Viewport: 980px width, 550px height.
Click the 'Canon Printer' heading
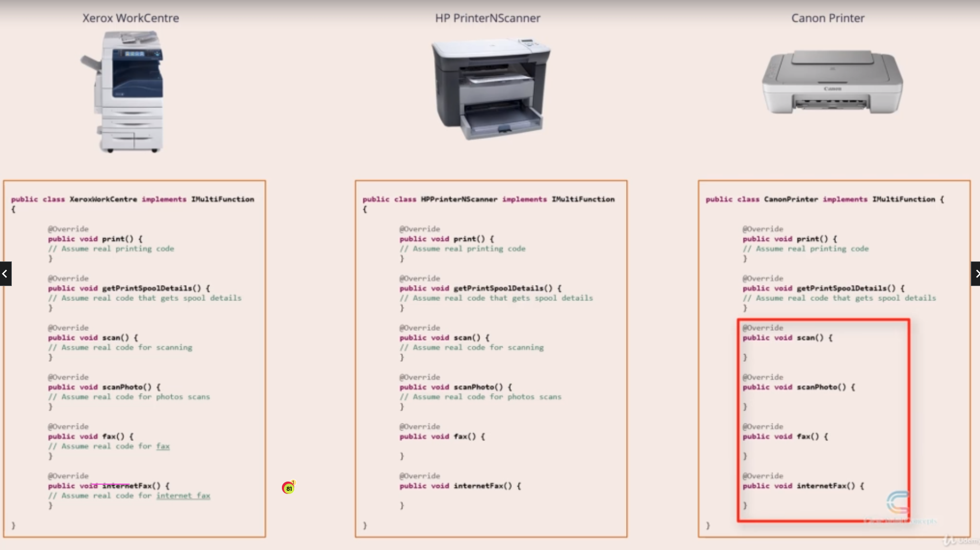point(827,18)
